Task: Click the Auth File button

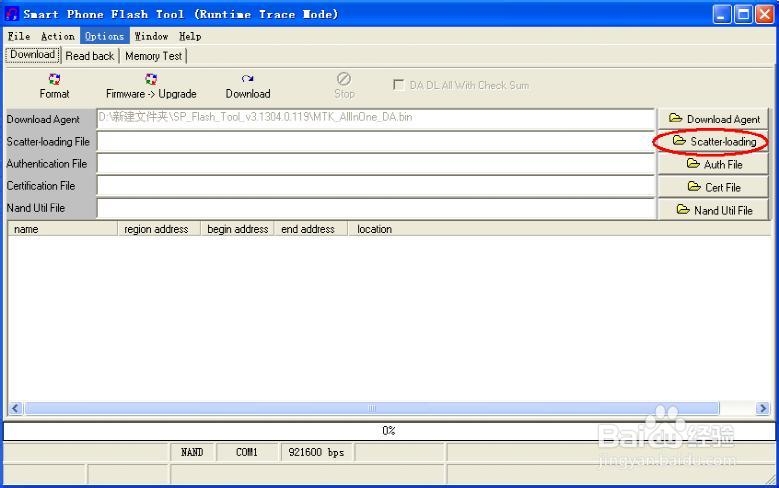Action: pyautogui.click(x=713, y=164)
